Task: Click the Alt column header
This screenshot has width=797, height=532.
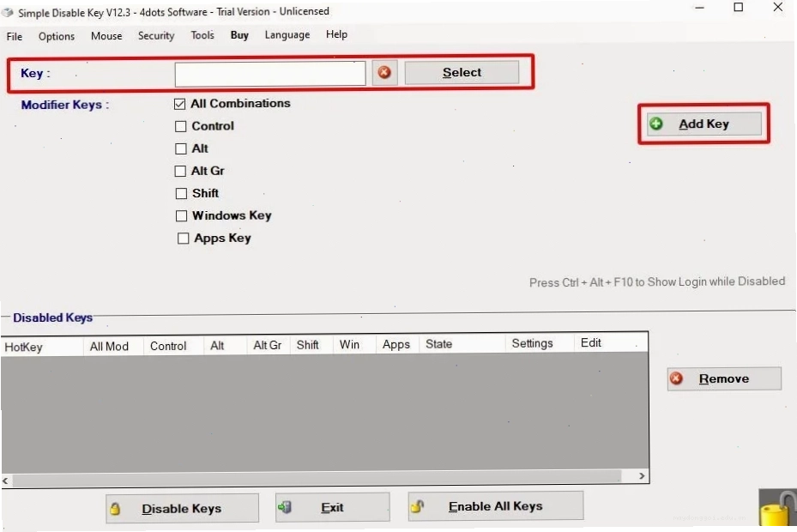Action: tap(226, 345)
